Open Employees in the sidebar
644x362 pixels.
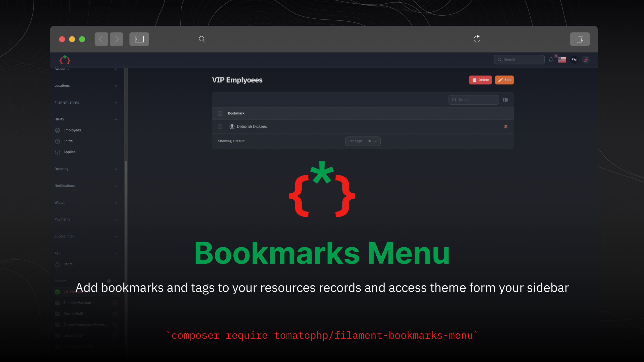click(x=72, y=130)
